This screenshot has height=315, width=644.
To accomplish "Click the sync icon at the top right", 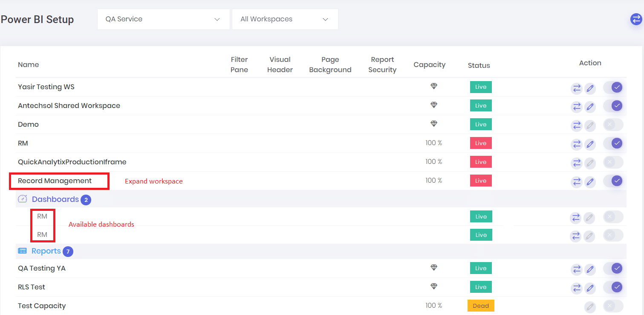I will pos(636,19).
